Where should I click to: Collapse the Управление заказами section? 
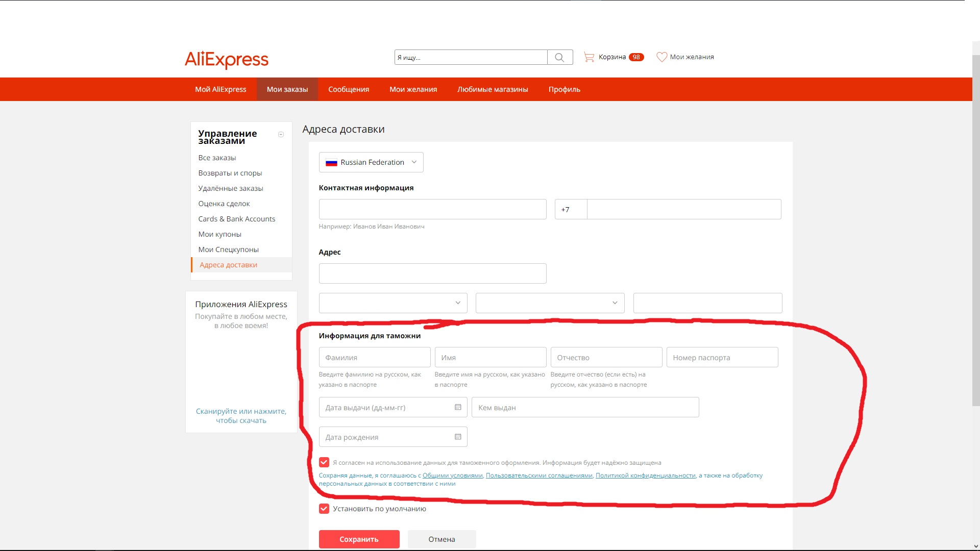tap(281, 135)
